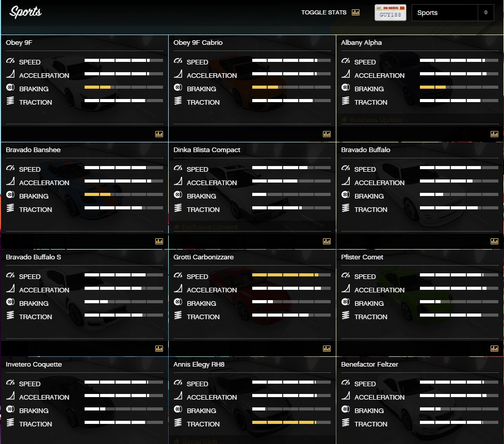
Task: Click the Obey 9F yellow braking bar
Action: pos(97,87)
